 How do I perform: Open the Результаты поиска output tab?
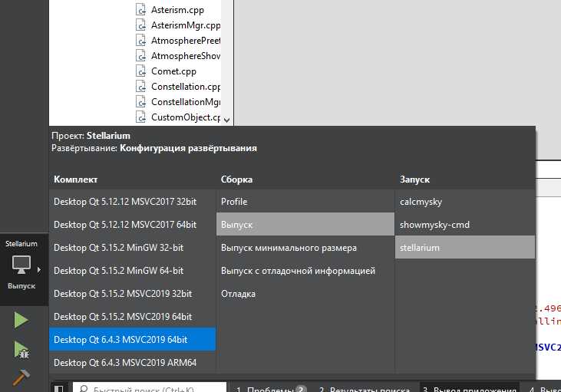[365, 389]
